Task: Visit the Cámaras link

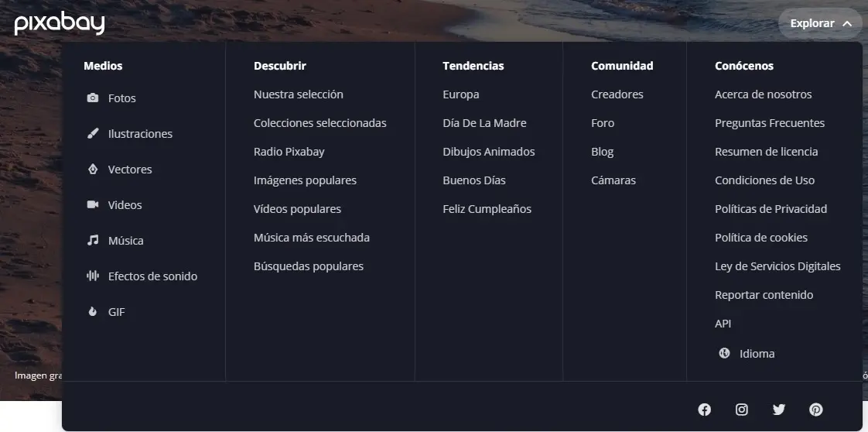Action: click(613, 180)
